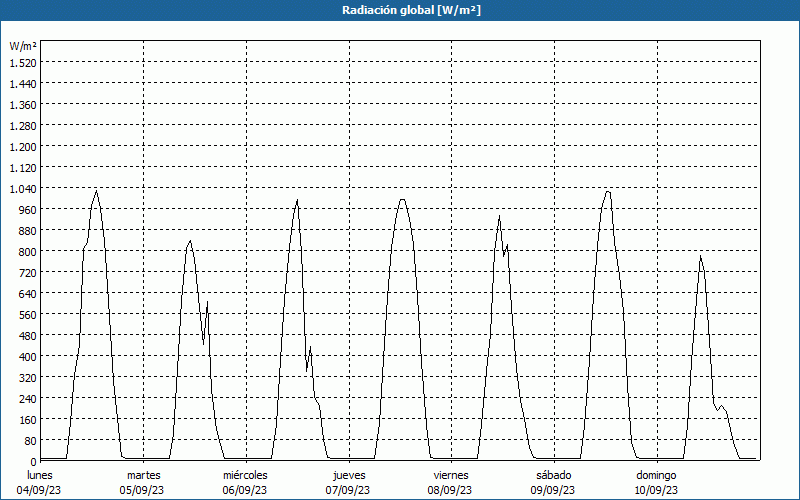Screen dimensions: 800x500
Task: Click the 'viernes' day label
Action: 451,475
